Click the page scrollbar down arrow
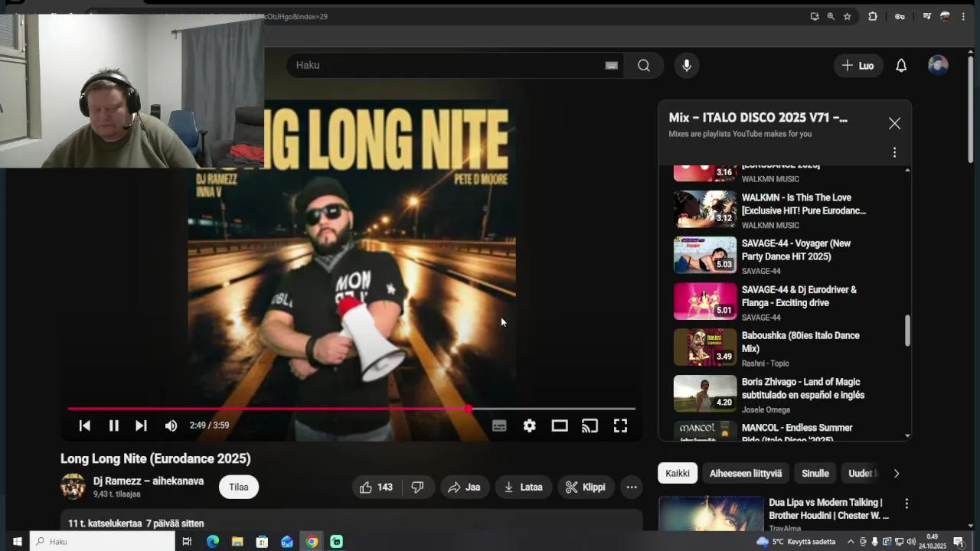Viewport: 980px width, 551px height. tap(971, 526)
